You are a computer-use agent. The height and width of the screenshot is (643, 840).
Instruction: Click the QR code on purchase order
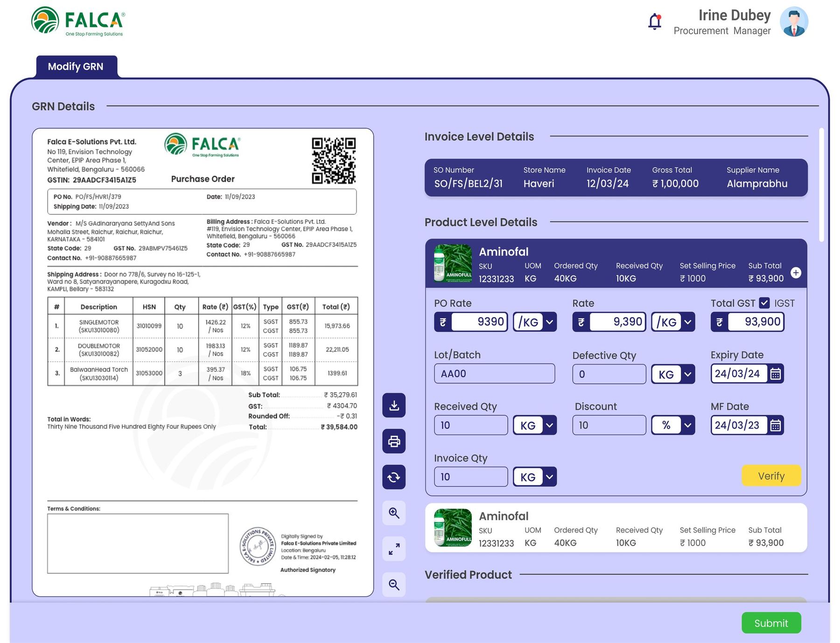334,161
